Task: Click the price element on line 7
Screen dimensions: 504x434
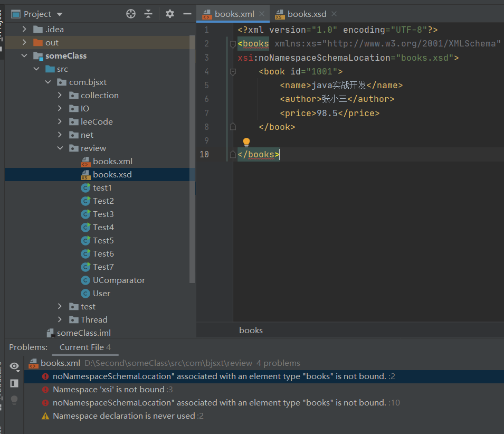Action: [329, 113]
